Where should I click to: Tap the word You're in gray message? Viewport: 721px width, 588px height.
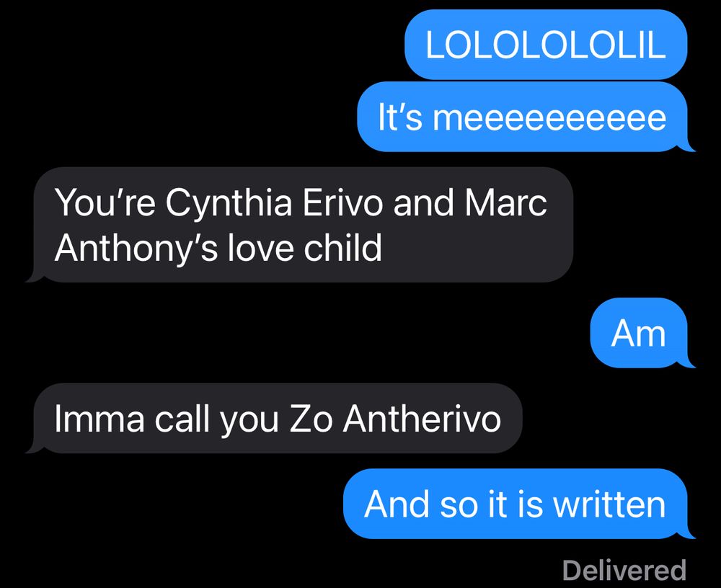tap(105, 202)
